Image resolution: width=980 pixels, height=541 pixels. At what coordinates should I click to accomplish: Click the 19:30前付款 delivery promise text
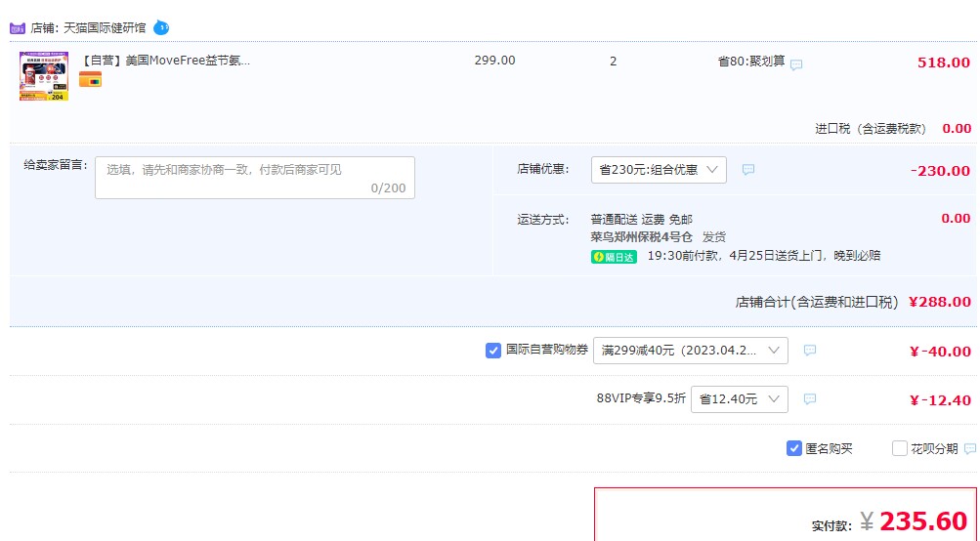[x=764, y=256]
